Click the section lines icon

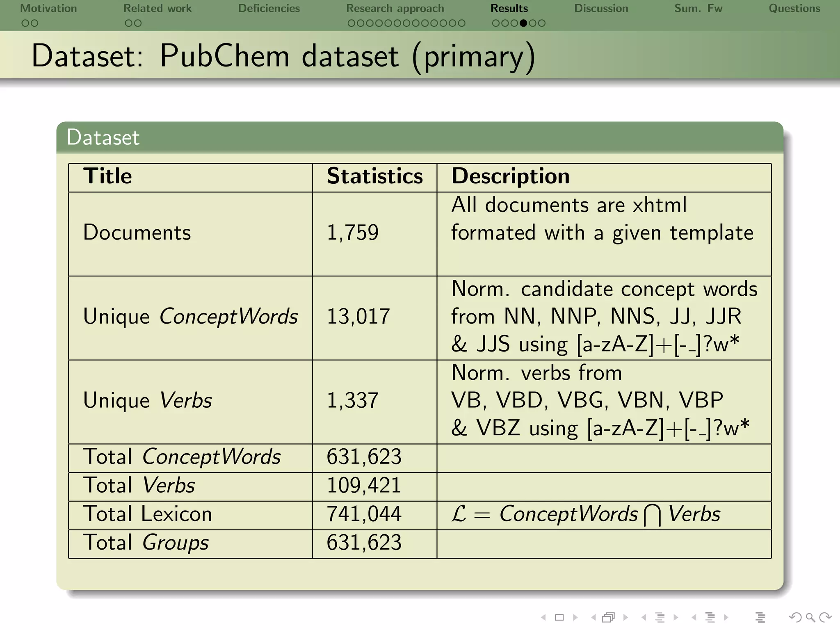click(x=710, y=617)
